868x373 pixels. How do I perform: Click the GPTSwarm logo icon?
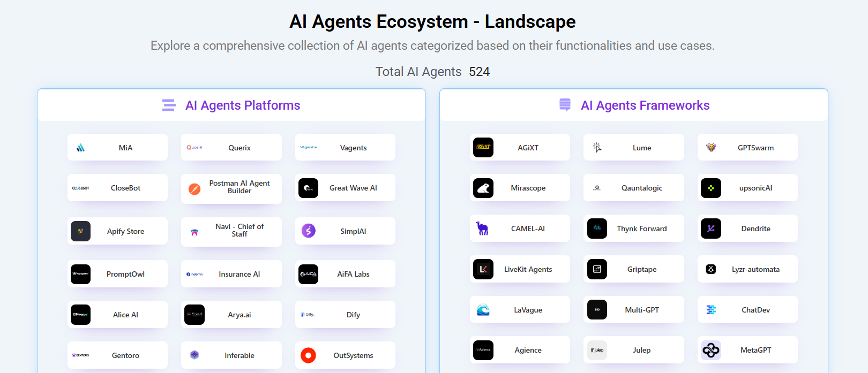point(711,148)
